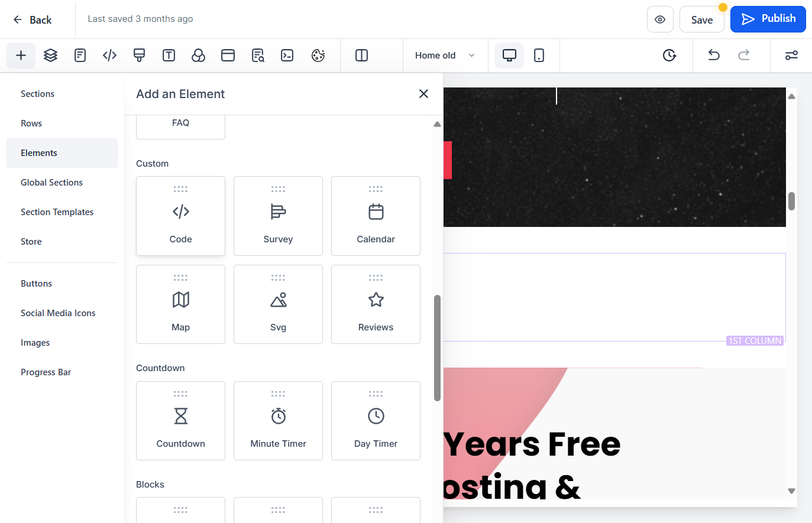Click the boxed letter T typography icon

(169, 56)
